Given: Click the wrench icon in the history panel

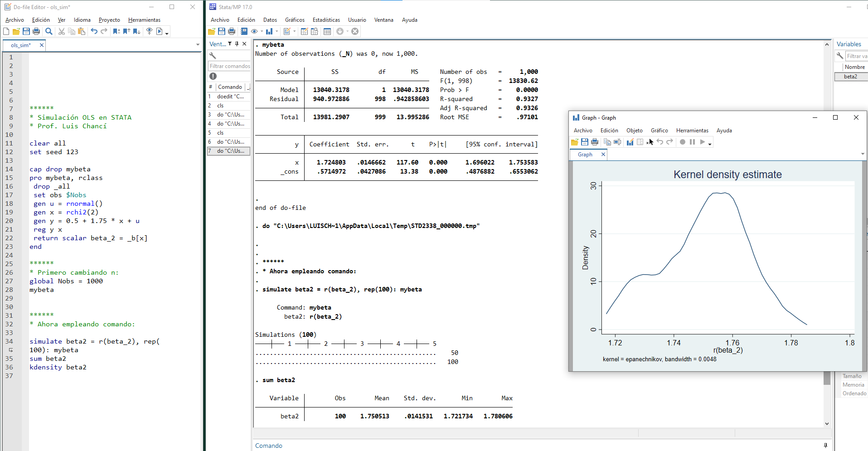Looking at the screenshot, I should tap(213, 55).
